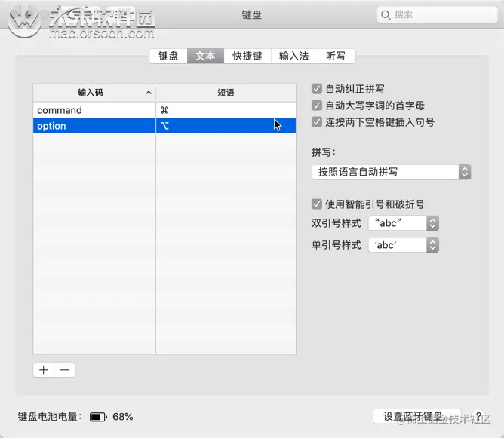Toggle 使用智能引号和破折号 checkbox
504x438 pixels.
317,204
